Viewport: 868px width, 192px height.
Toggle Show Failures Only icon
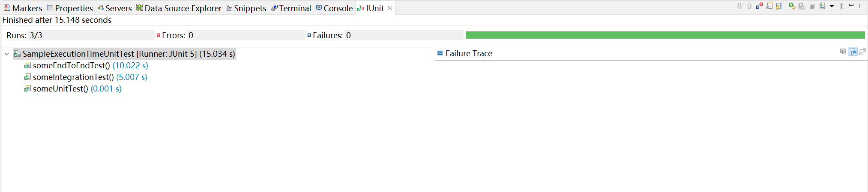(759, 6)
